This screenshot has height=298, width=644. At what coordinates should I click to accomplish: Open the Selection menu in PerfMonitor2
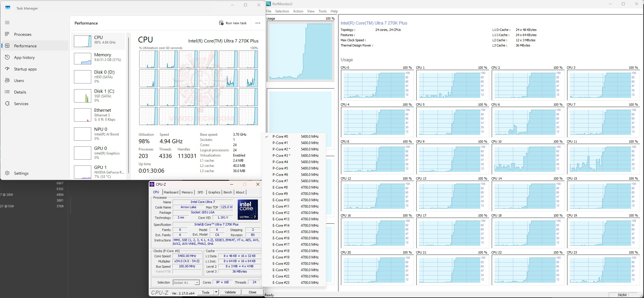click(x=282, y=11)
